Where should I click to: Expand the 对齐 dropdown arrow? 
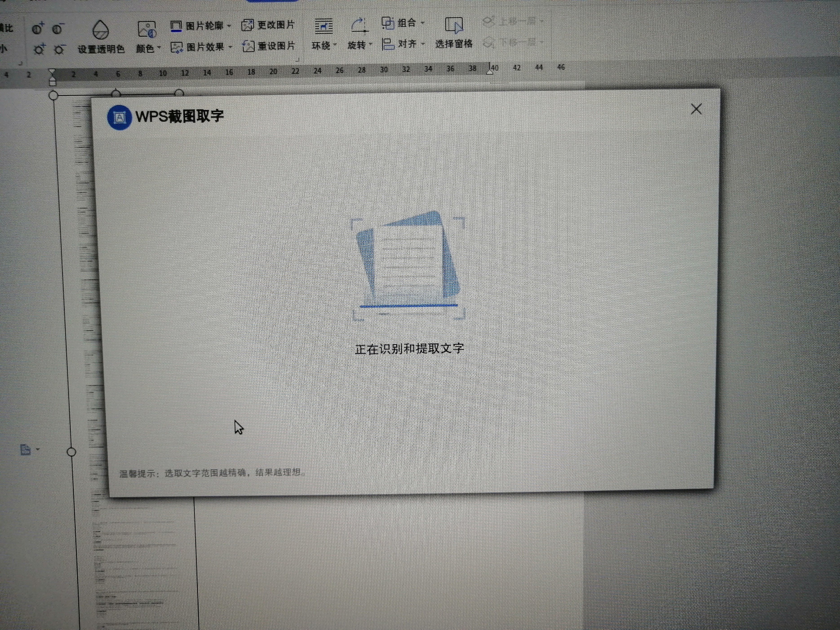point(423,44)
